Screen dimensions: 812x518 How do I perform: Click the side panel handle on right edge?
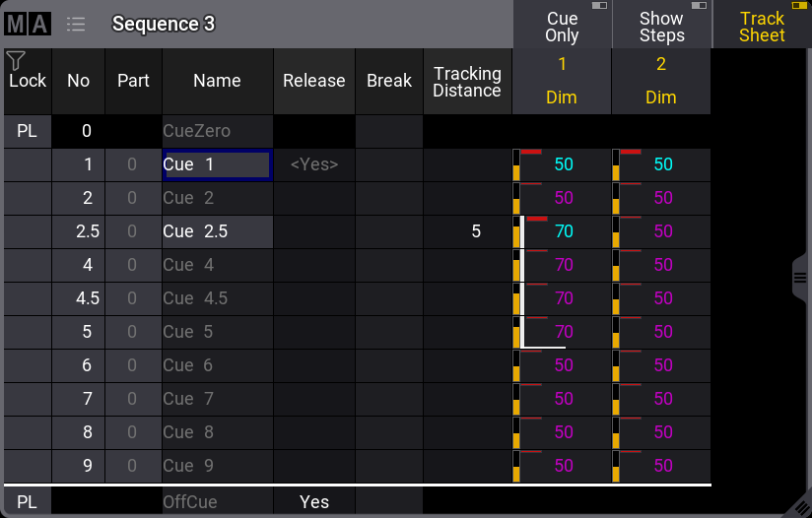point(800,279)
